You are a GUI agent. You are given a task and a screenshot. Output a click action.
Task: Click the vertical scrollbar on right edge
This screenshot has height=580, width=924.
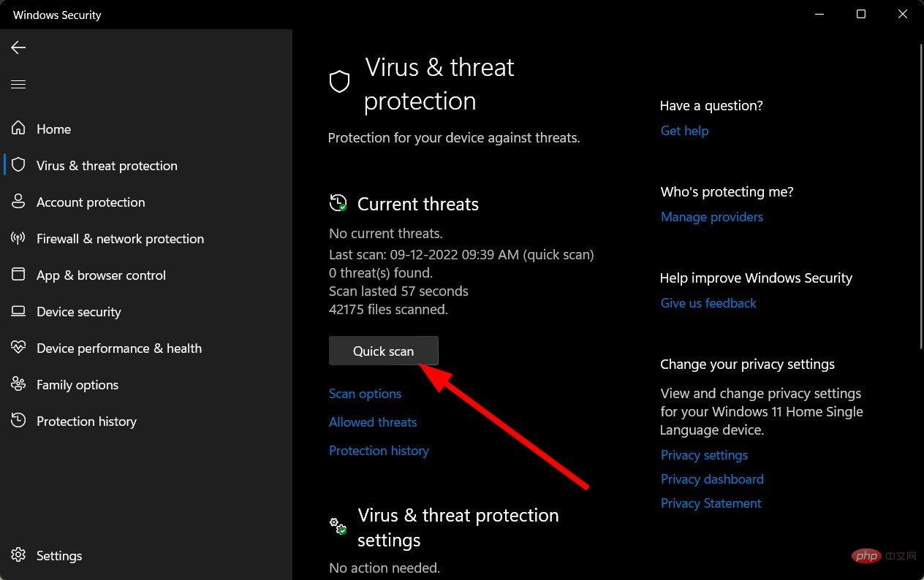coord(920,197)
